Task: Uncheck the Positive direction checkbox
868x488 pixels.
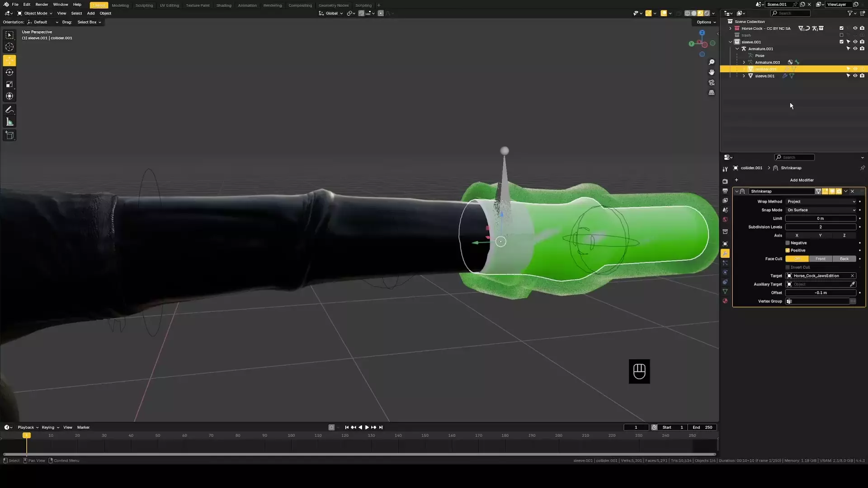Action: (788, 250)
